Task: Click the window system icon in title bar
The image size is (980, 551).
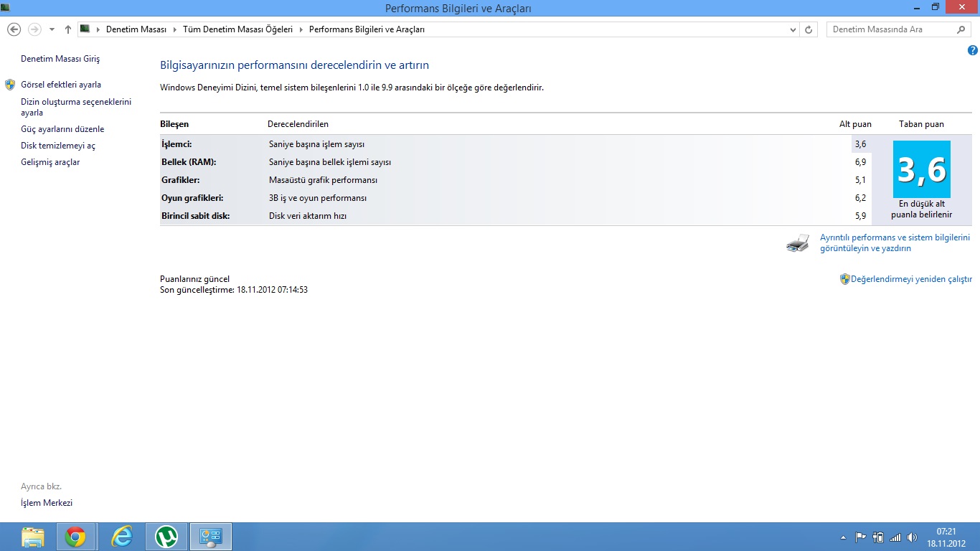Action: pos(6,6)
